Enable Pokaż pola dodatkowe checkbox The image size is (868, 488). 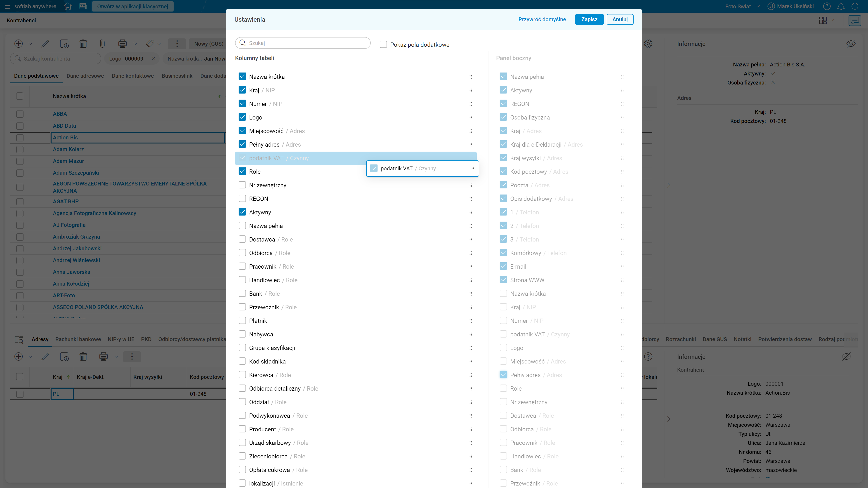tap(383, 45)
